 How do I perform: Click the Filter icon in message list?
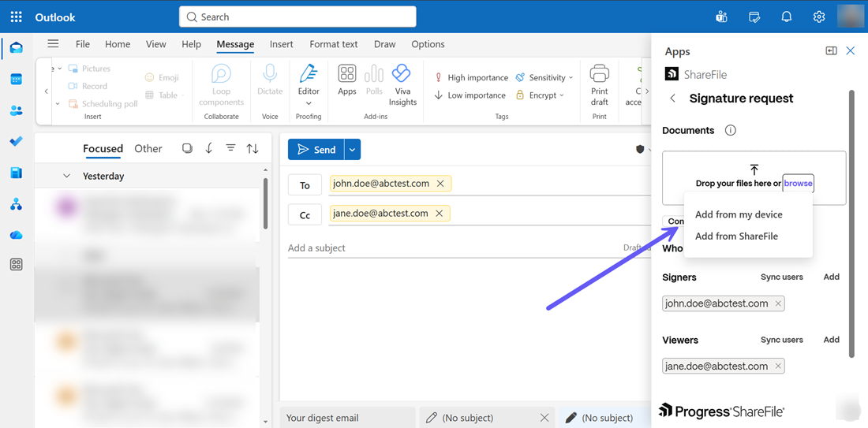click(231, 147)
